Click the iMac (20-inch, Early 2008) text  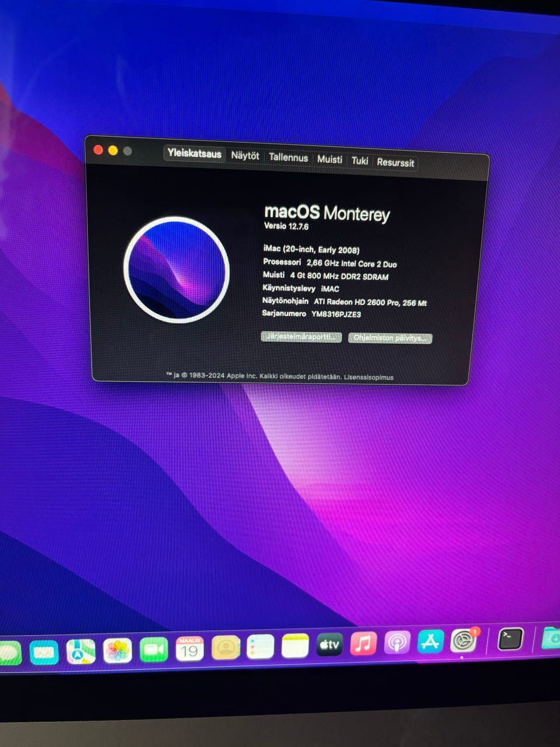tap(311, 249)
